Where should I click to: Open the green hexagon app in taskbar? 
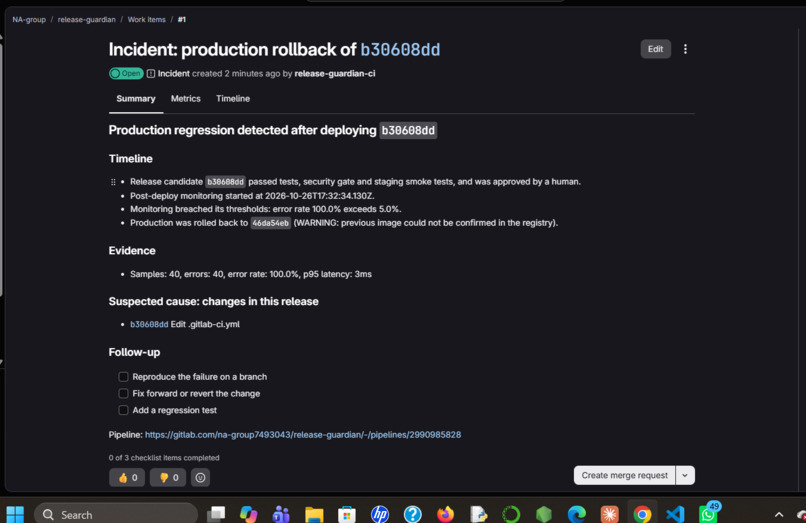[544, 514]
